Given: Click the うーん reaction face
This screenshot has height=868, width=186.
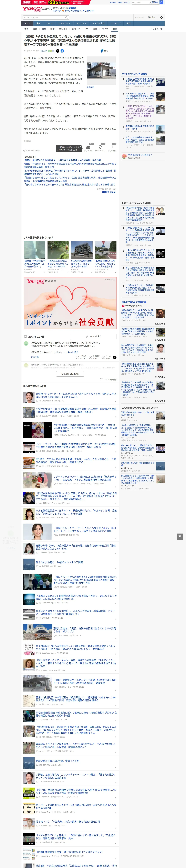Looking at the screenshot, I should 103,357.
